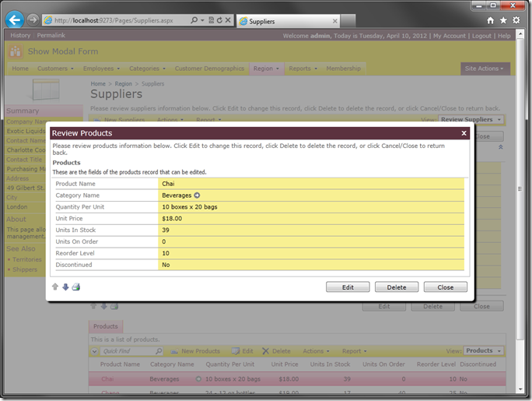Expand the Categories menu
Viewport: 532px width, 401px height.
point(147,69)
